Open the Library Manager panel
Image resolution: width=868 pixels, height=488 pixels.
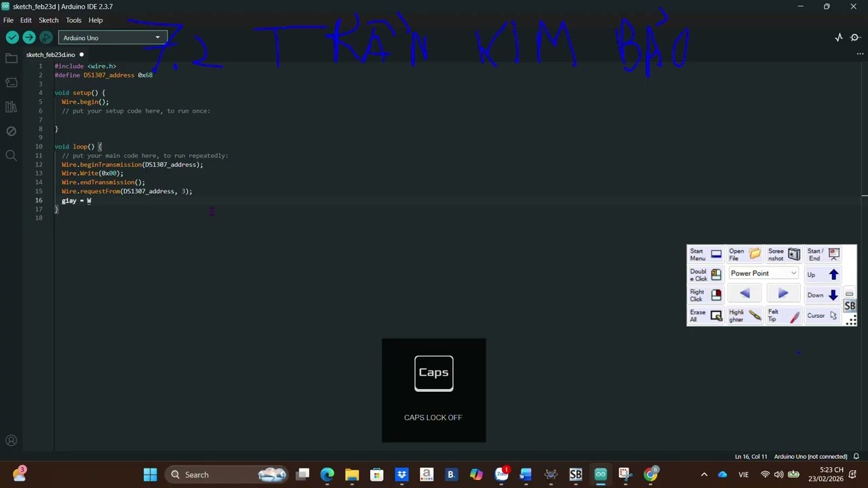tap(11, 107)
